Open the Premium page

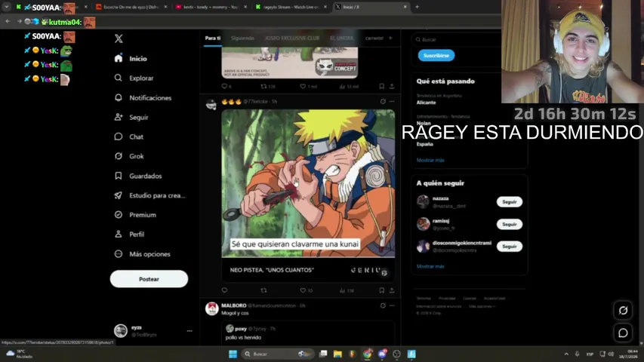pyautogui.click(x=135, y=215)
